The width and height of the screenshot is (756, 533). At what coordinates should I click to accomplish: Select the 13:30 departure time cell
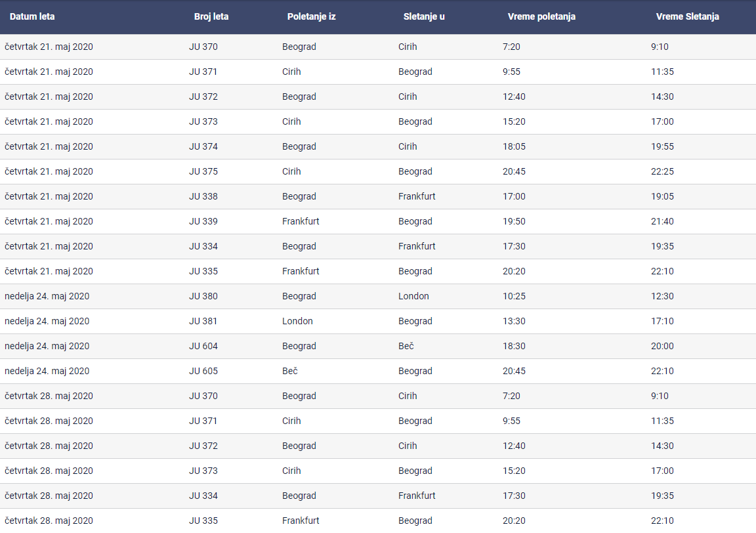click(514, 321)
